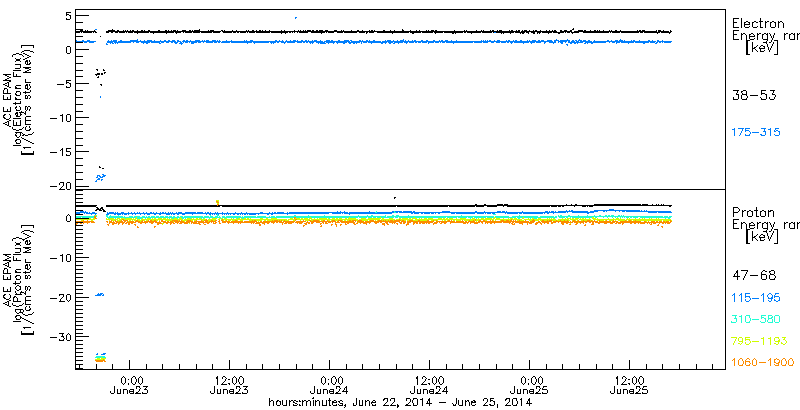Click the hours:minutes date range axis title

[x=401, y=402]
